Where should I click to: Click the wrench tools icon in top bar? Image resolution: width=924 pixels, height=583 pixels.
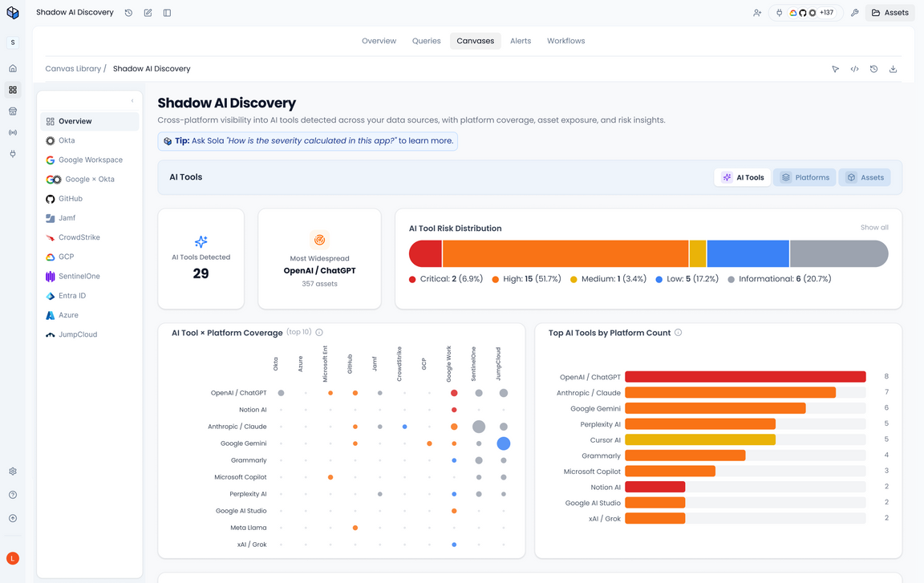tap(854, 12)
